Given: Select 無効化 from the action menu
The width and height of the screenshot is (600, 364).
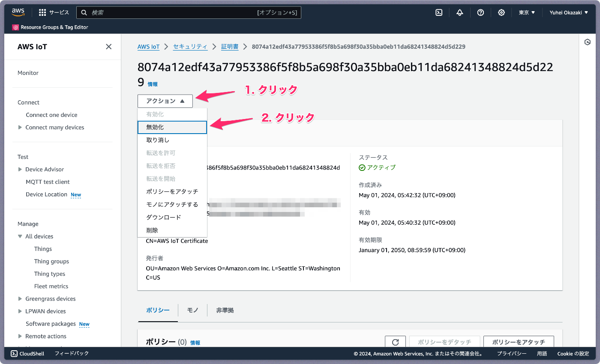Looking at the screenshot, I should point(172,127).
